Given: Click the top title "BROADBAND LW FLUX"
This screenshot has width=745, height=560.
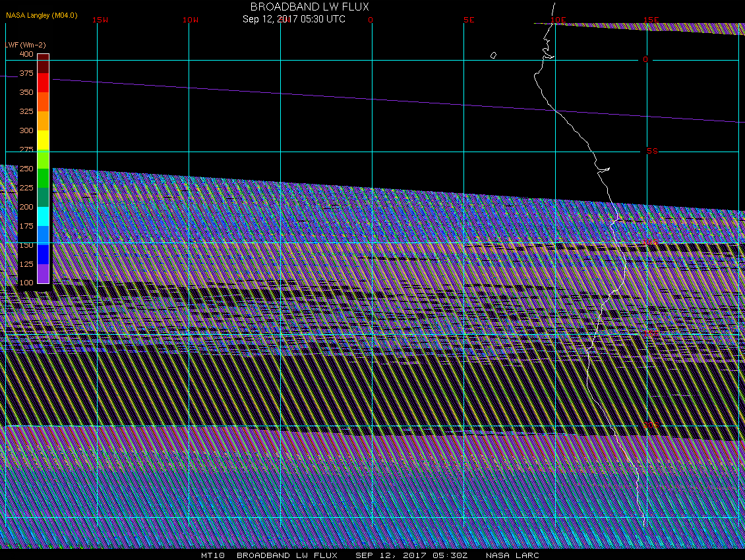Looking at the screenshot, I should point(309,7).
